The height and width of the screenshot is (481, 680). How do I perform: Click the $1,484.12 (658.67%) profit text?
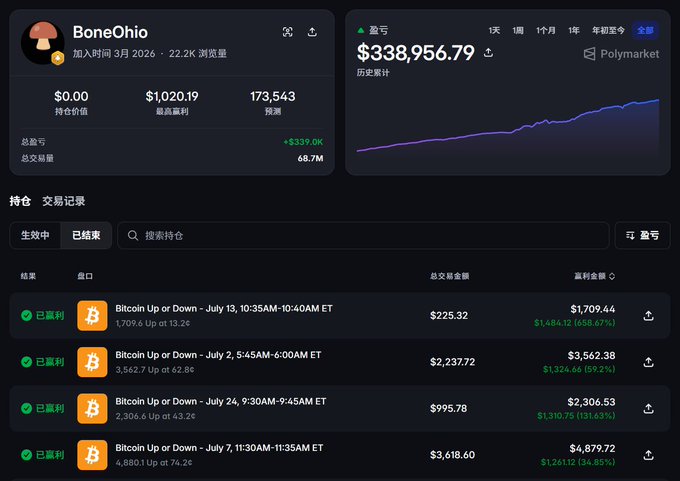[575, 323]
